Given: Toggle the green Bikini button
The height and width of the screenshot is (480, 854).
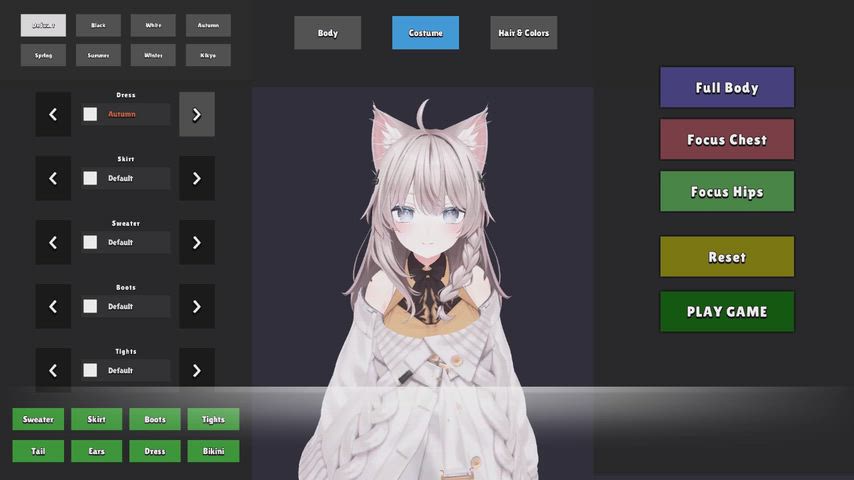Looking at the screenshot, I should [213, 451].
